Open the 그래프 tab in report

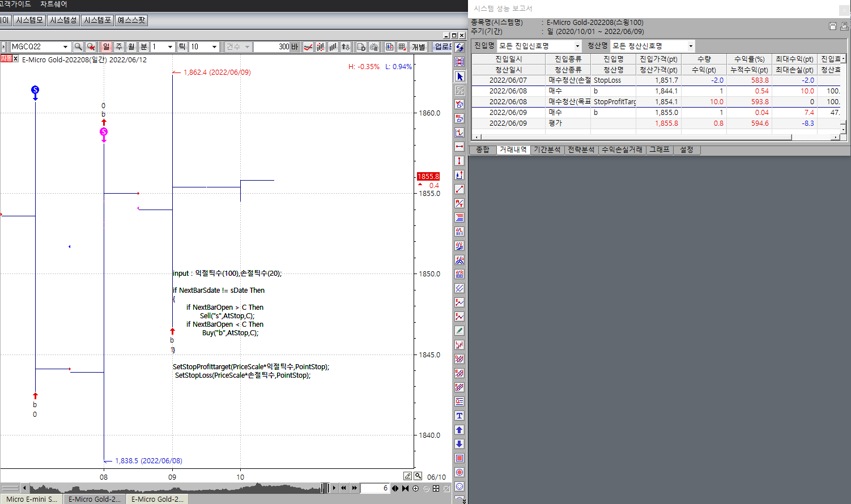click(x=659, y=150)
